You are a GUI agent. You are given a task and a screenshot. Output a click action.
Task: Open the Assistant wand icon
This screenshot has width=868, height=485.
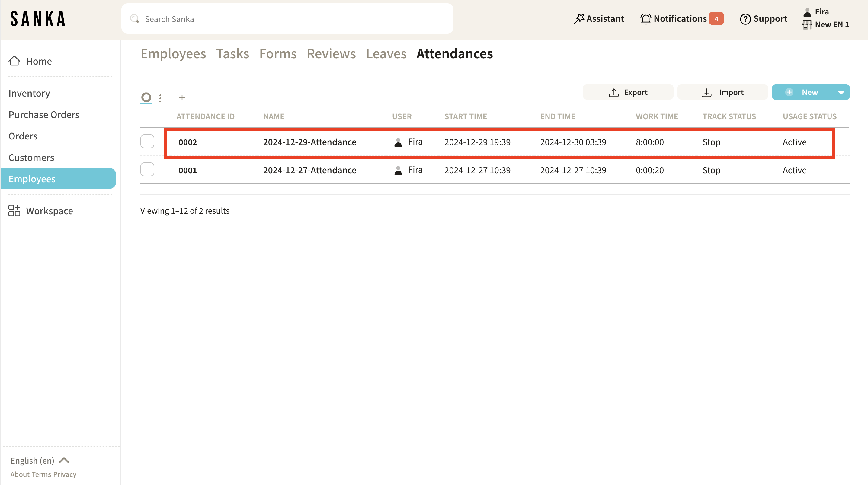[578, 19]
